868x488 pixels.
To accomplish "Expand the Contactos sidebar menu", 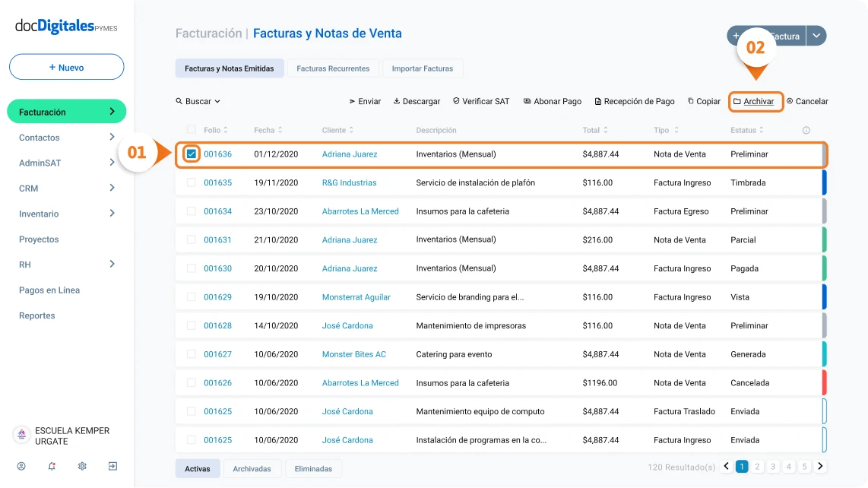I will click(112, 138).
